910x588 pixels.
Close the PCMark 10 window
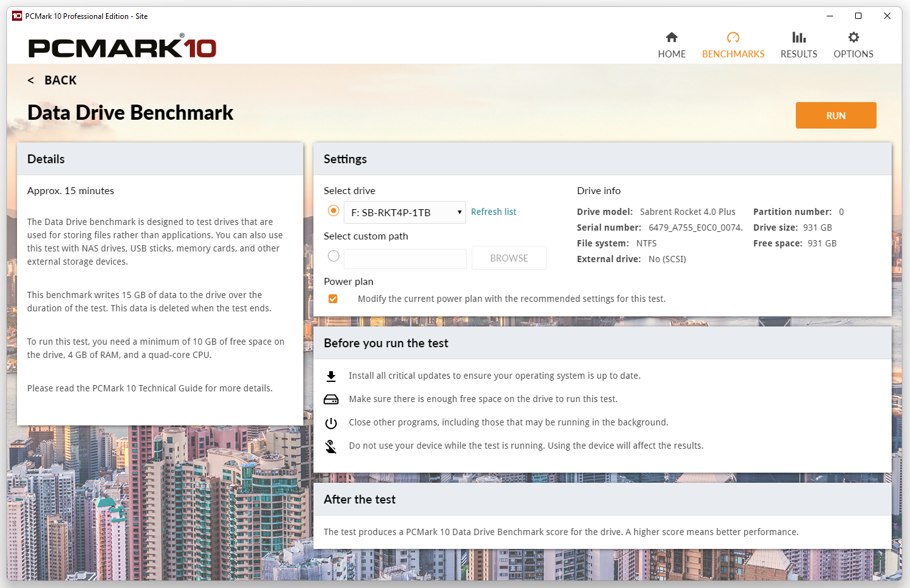(x=887, y=16)
